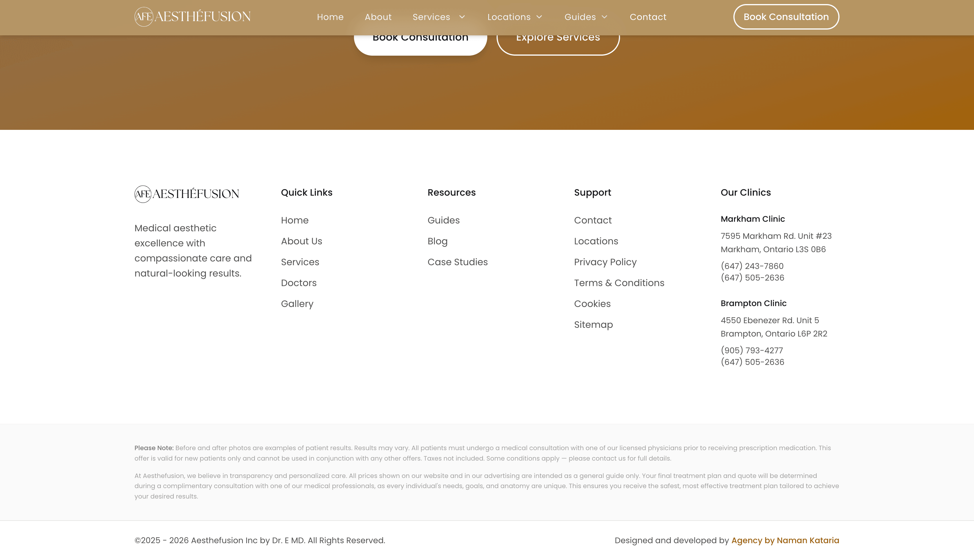The width and height of the screenshot is (974, 560).
Task: Open About in the top navigation
Action: (378, 17)
